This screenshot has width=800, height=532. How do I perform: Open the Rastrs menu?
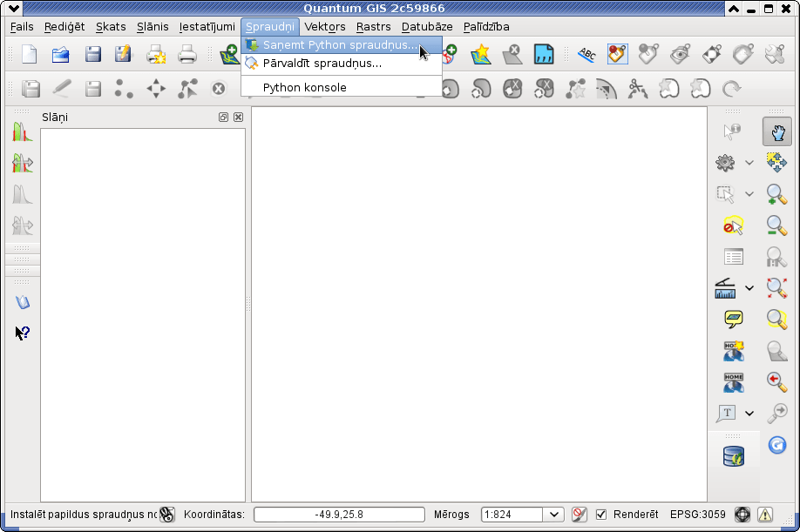pos(374,26)
